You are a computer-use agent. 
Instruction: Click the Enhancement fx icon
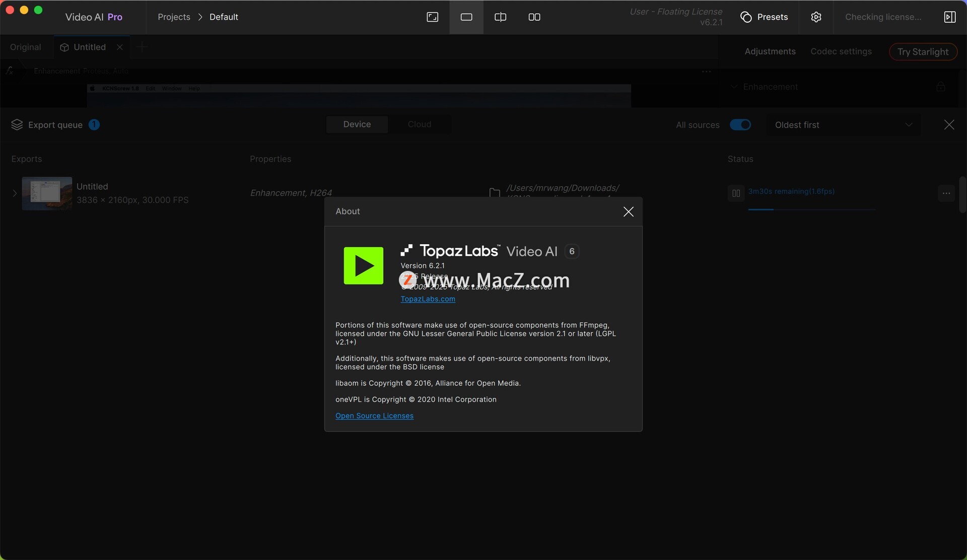coord(10,71)
